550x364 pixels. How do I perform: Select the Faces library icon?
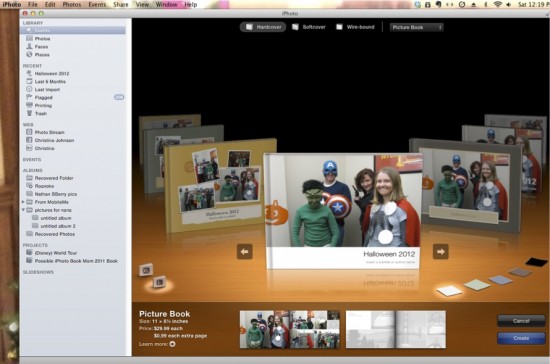point(29,46)
